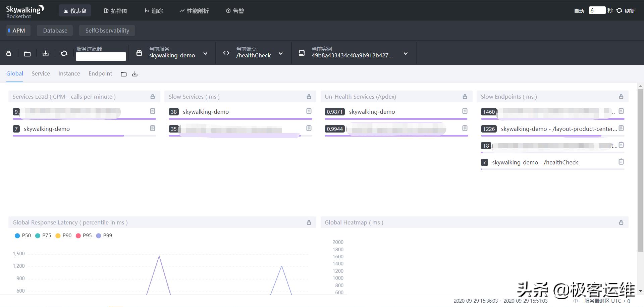Copy the first Services Load entry (9)
Screen dimensions: 644x307
pos(153,111)
